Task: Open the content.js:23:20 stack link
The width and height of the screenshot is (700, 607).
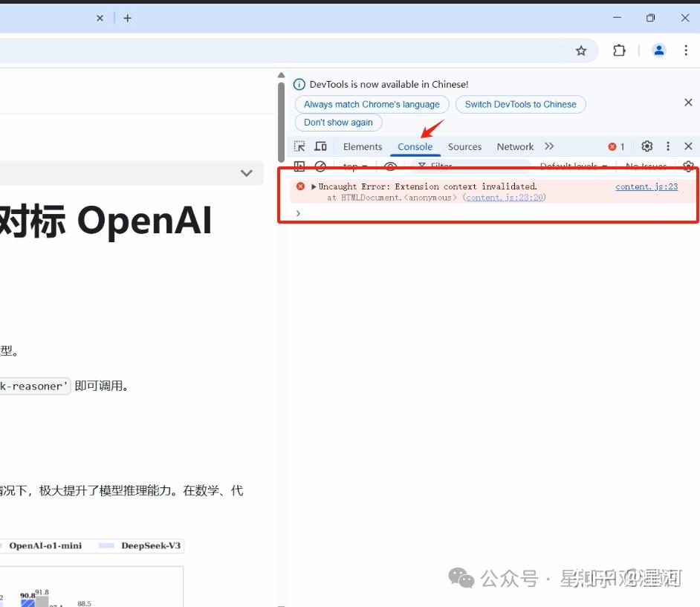Action: coord(505,198)
